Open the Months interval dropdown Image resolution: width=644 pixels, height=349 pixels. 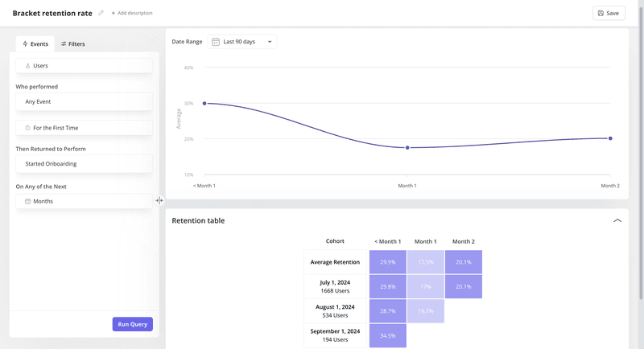[x=84, y=201]
